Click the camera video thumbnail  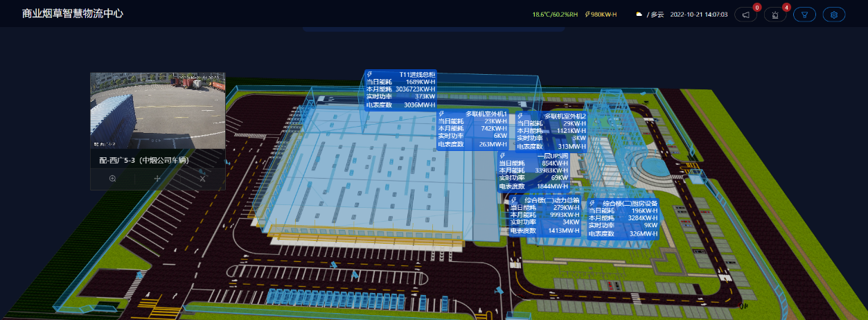[157, 110]
